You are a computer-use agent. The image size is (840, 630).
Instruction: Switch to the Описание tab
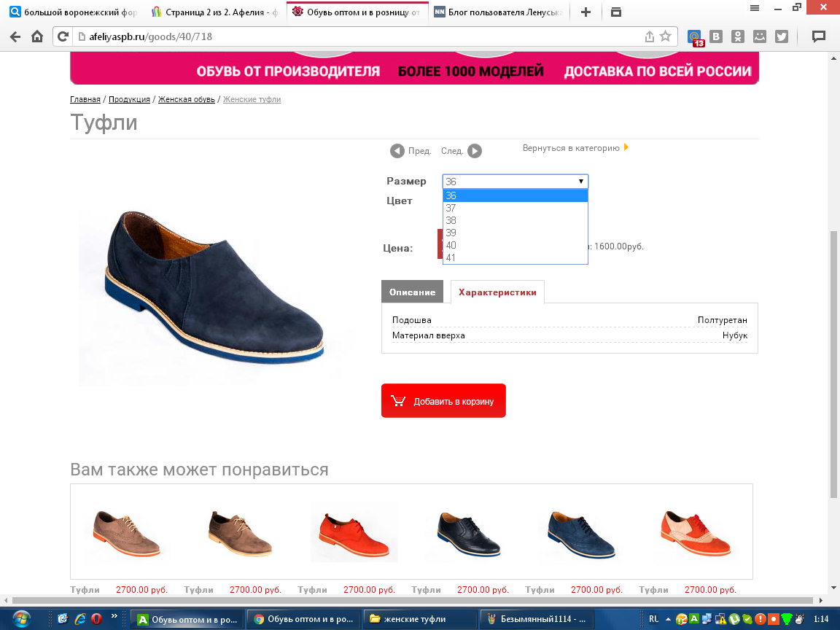pos(412,292)
